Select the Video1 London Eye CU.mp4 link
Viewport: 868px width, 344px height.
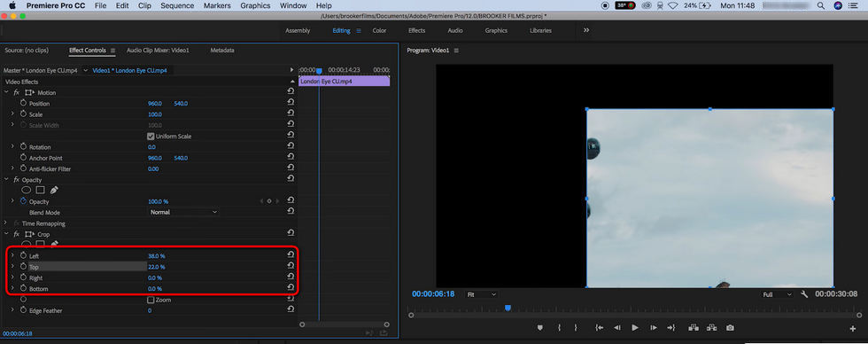pyautogui.click(x=129, y=70)
